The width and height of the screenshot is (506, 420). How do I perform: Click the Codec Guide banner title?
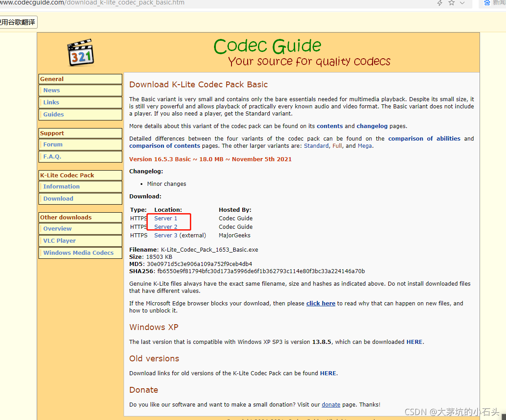267,46
